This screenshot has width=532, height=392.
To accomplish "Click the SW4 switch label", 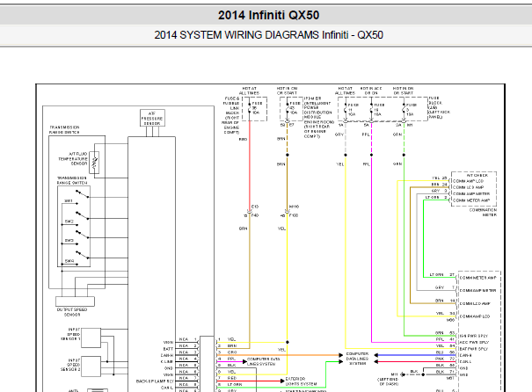I will (x=69, y=261).
